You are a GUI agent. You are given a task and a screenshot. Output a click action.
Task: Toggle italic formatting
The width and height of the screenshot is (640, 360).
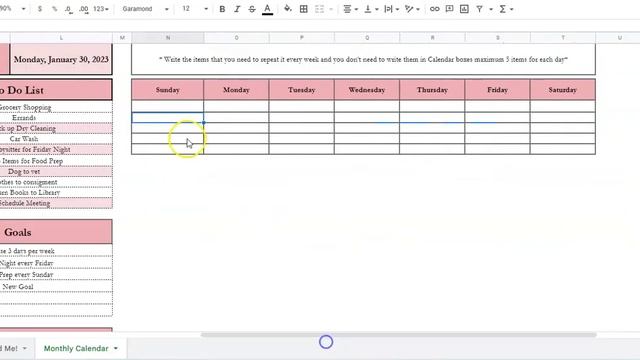[x=237, y=9]
